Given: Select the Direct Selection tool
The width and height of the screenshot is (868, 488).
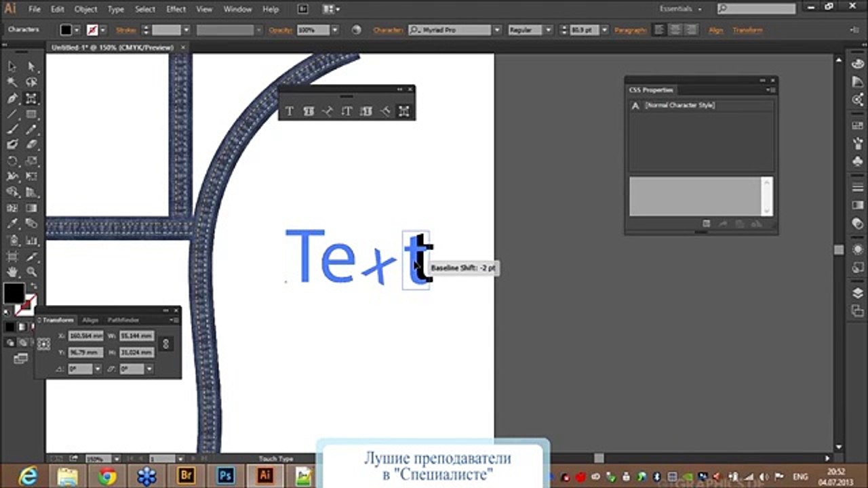Looking at the screenshot, I should pos(31,66).
